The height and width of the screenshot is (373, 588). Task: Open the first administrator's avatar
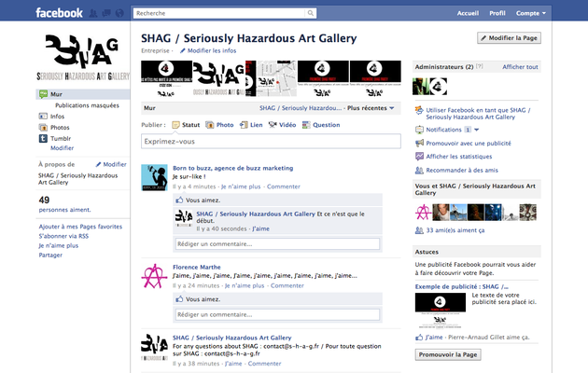pyautogui.click(x=421, y=87)
